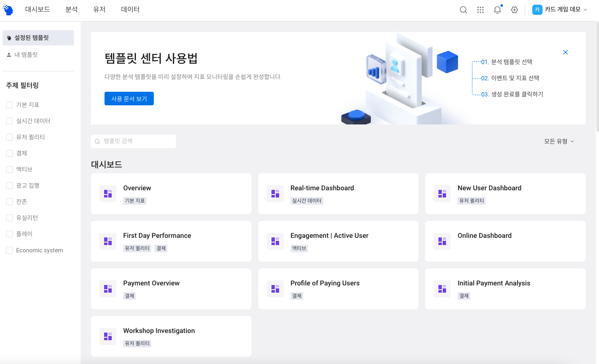This screenshot has height=364, width=599.
Task: Open the 카드 게임 데모 account dropdown
Action: coord(561,9)
